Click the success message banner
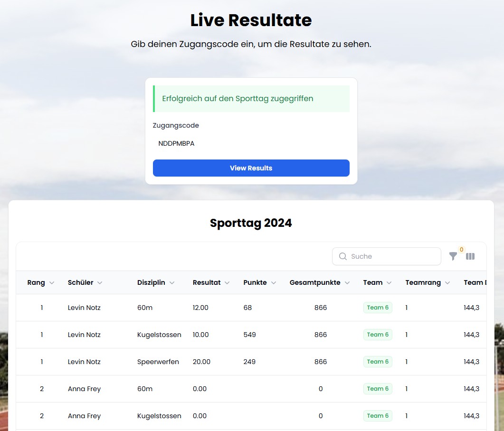The width and height of the screenshot is (504, 431). pos(251,99)
